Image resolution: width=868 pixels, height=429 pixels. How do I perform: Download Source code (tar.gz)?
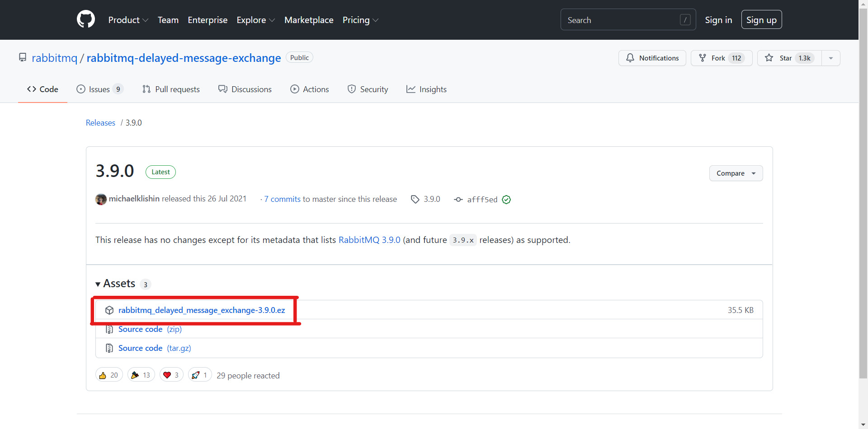(x=155, y=348)
